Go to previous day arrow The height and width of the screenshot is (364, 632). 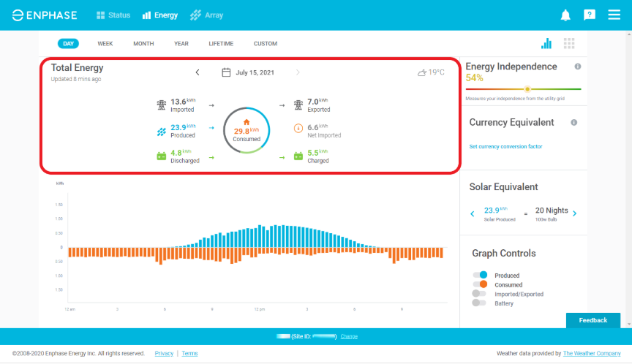197,72
